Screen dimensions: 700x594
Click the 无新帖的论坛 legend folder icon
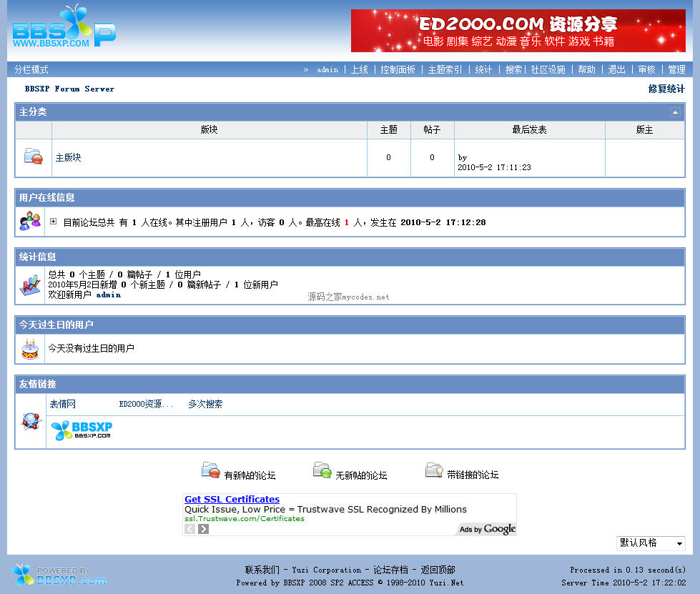pos(322,470)
